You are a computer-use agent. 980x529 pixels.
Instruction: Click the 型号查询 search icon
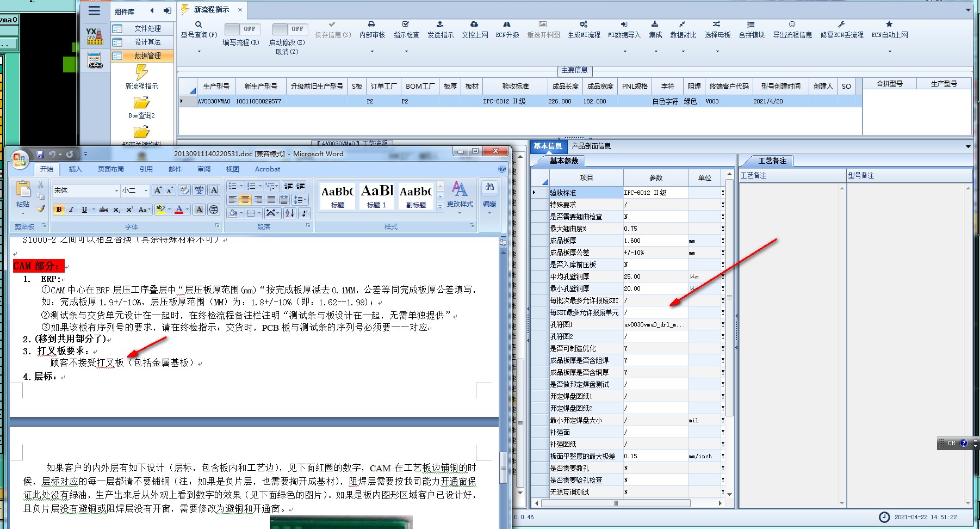(199, 24)
